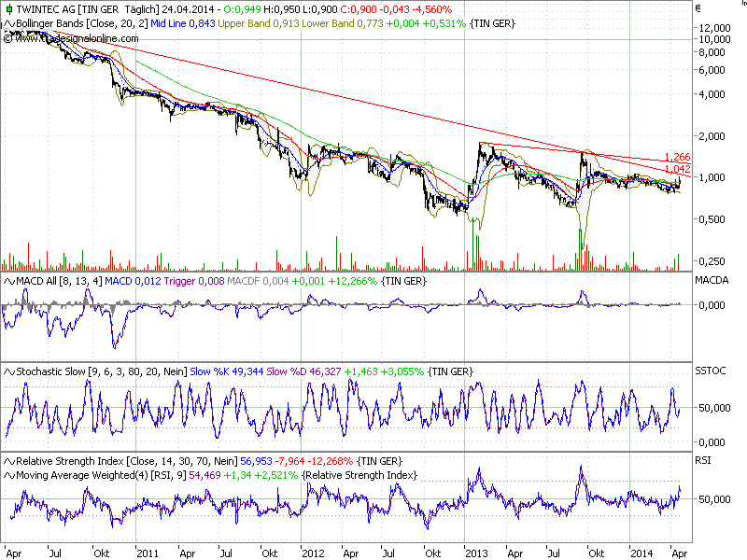This screenshot has height=560, width=747.
Task: Click the red trendline label 1,266
Action: 678,157
